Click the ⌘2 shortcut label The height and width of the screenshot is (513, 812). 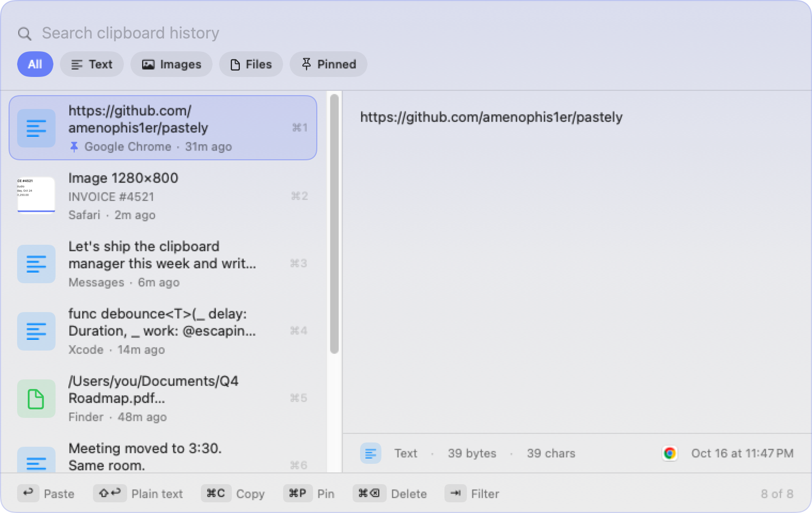(299, 196)
